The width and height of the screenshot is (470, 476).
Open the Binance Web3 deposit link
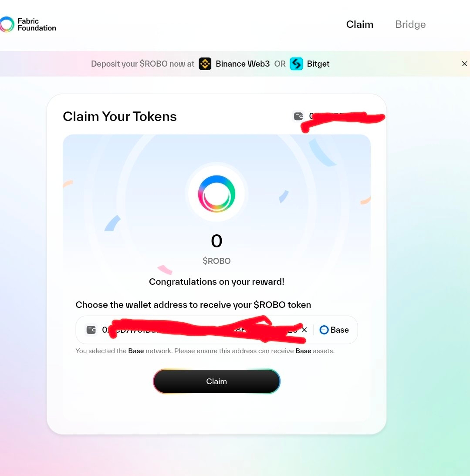tap(234, 64)
